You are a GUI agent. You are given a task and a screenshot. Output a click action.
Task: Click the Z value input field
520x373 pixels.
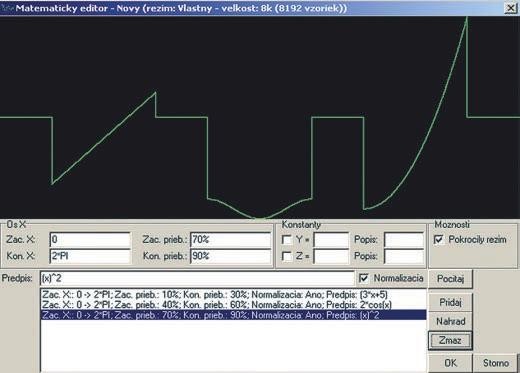[x=331, y=256]
